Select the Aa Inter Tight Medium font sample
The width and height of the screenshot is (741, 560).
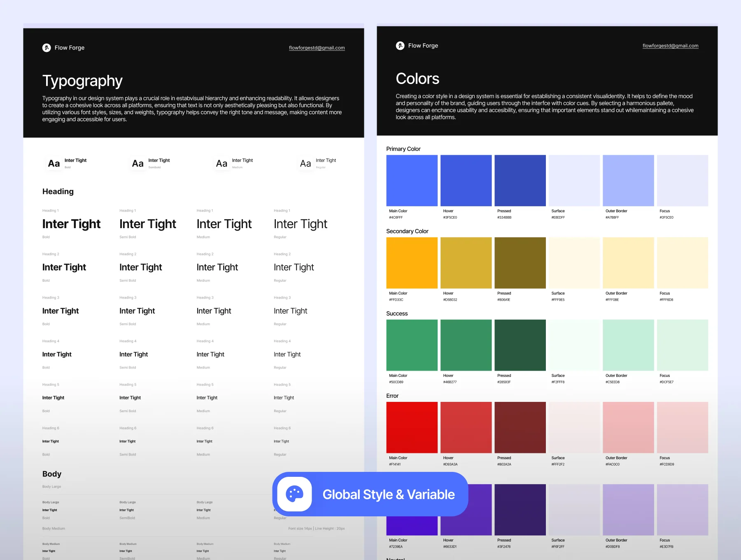pos(234,163)
